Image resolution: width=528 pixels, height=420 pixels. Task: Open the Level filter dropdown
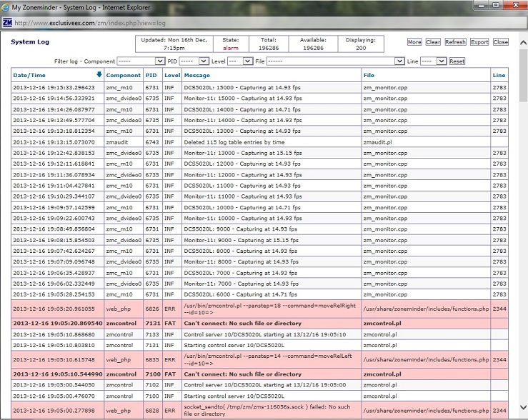240,61
